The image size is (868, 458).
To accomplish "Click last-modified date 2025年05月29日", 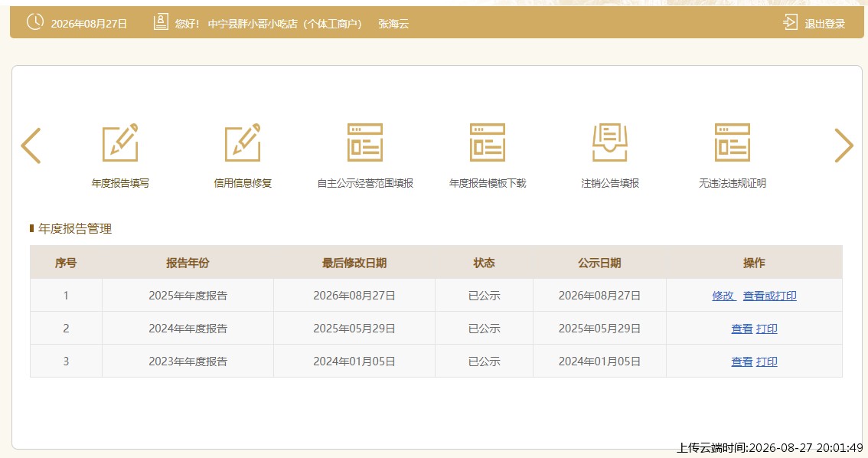I will coord(354,329).
